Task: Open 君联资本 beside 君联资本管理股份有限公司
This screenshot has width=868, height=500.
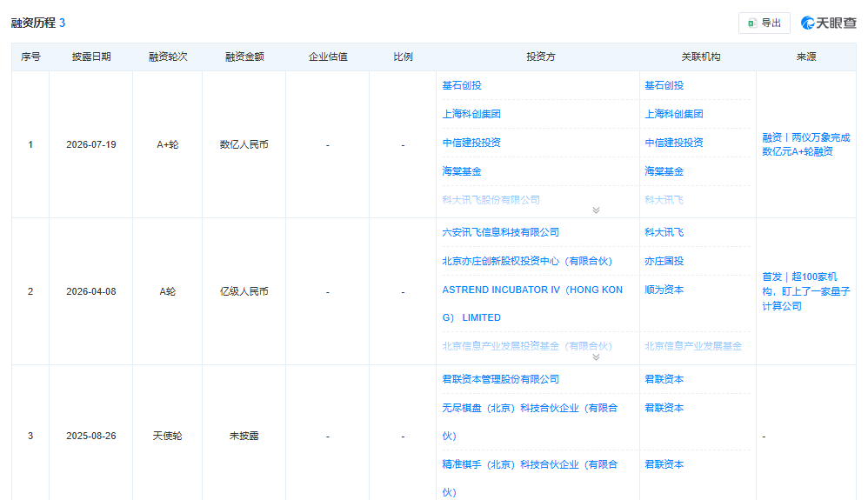Action: [664, 379]
